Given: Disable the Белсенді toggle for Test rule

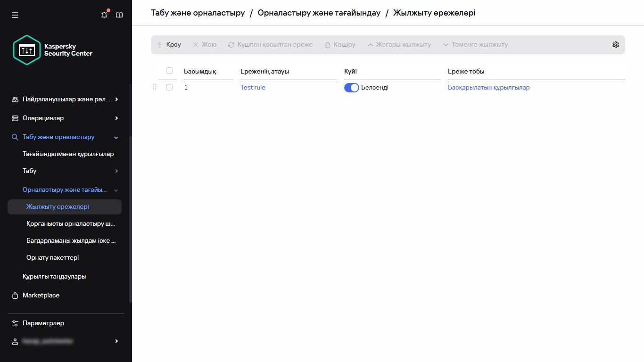Looking at the screenshot, I should (351, 88).
